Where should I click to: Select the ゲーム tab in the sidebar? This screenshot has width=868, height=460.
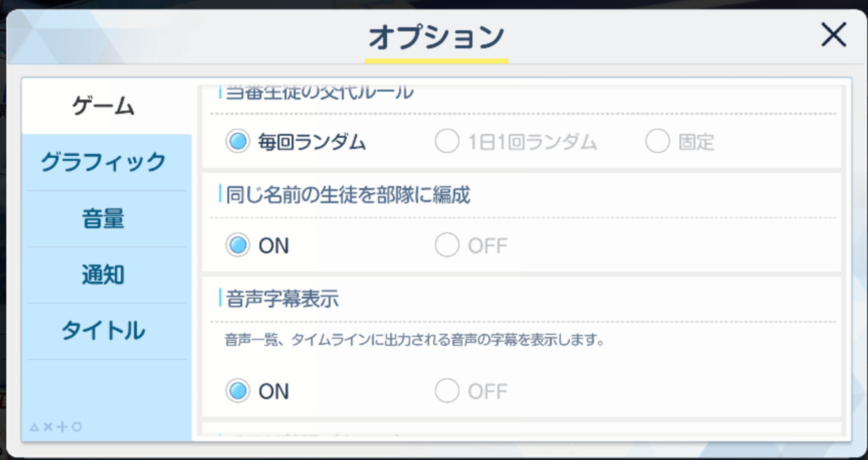point(103,106)
